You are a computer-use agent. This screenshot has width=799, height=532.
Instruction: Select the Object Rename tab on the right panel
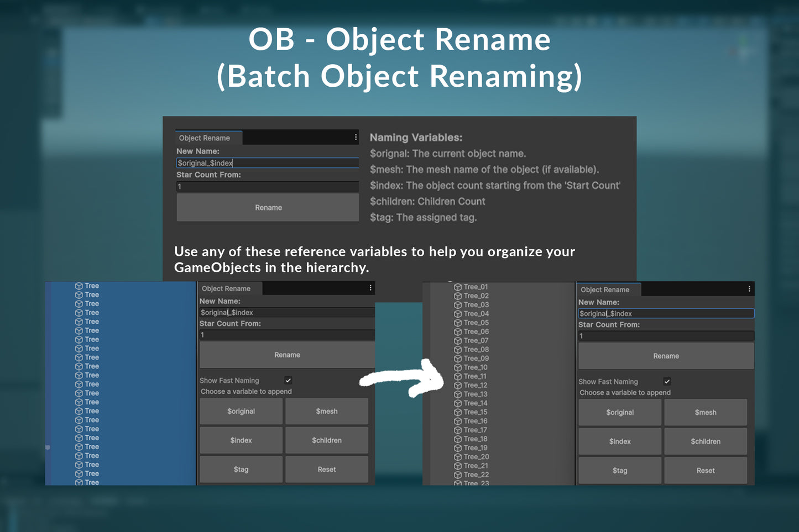click(x=605, y=289)
